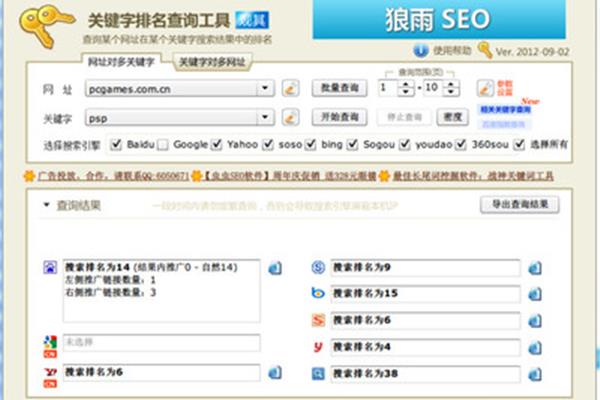Switch to the 网址对多关键字 tab
Image resolution: width=600 pixels, height=400 pixels.
tap(121, 62)
